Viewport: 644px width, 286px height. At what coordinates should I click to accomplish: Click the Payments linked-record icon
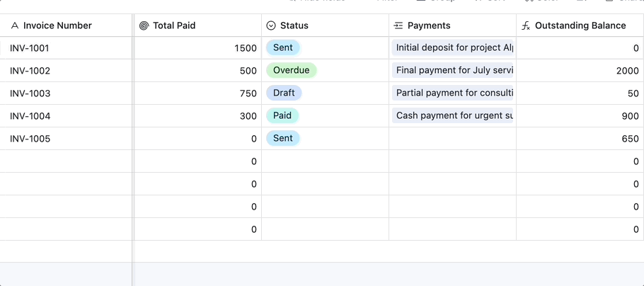[x=398, y=25]
